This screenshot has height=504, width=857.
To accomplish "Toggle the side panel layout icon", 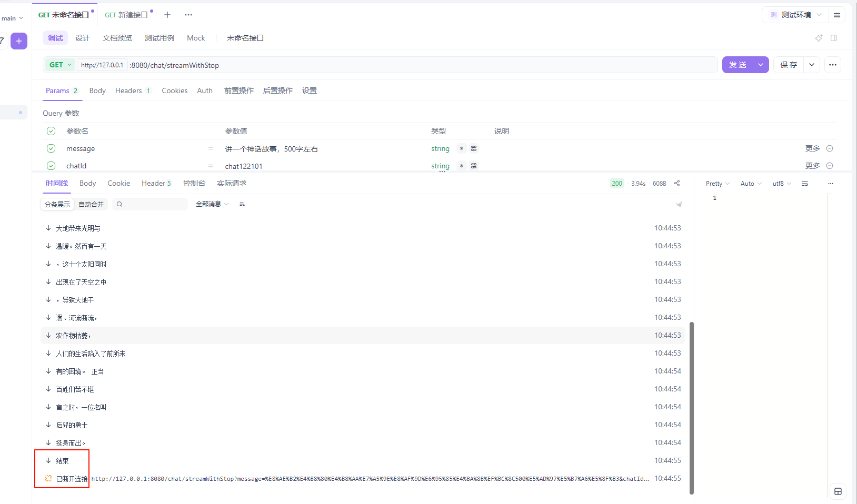I will click(x=834, y=38).
